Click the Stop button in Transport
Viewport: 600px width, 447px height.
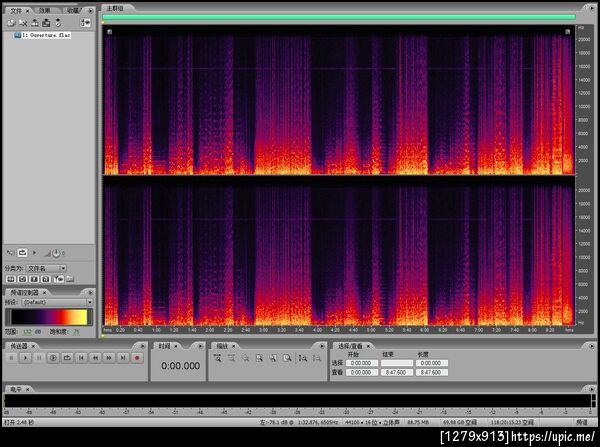11,358
